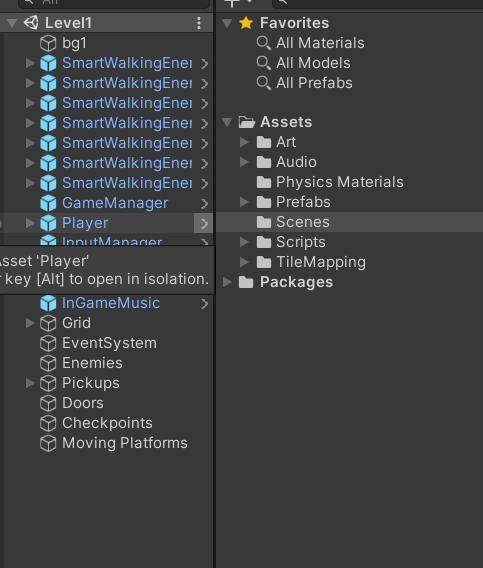Viewport: 483px width, 568px height.
Task: Click the InGameMusic prefab cube icon
Action: coord(48,303)
